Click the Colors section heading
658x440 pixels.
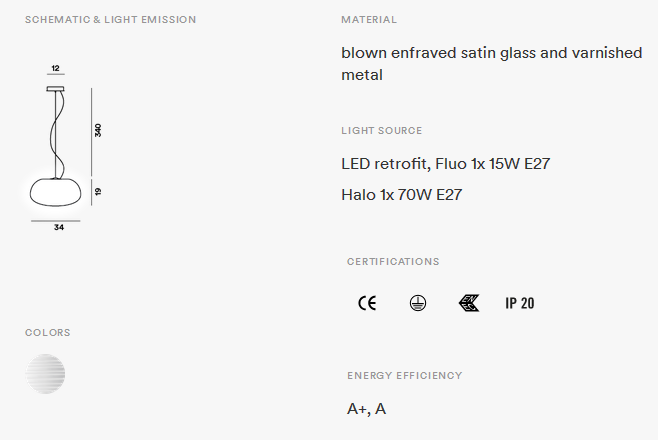tap(47, 333)
